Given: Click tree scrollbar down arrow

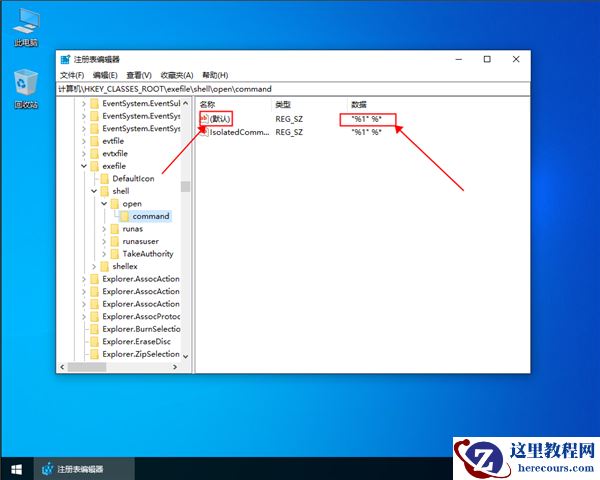Looking at the screenshot, I should click(x=186, y=356).
